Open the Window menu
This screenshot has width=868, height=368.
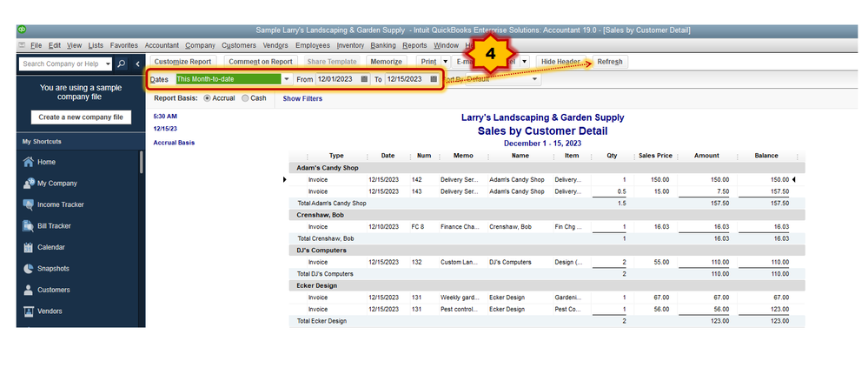447,45
